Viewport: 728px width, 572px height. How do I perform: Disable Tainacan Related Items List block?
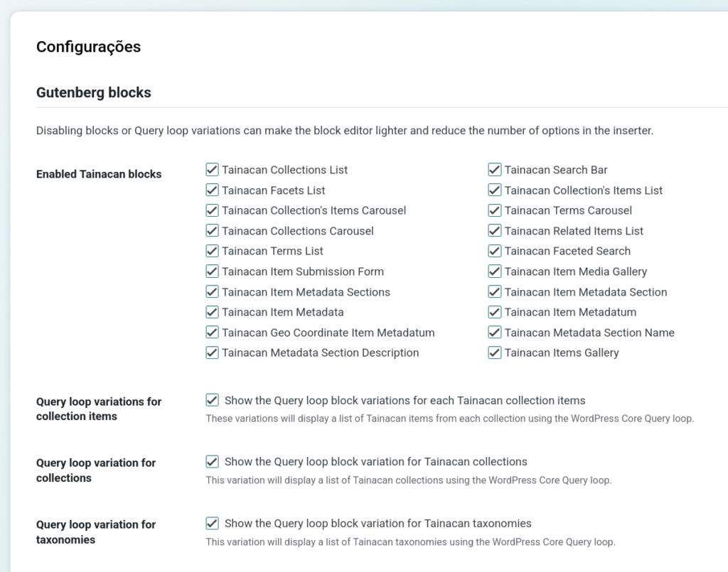coord(495,231)
